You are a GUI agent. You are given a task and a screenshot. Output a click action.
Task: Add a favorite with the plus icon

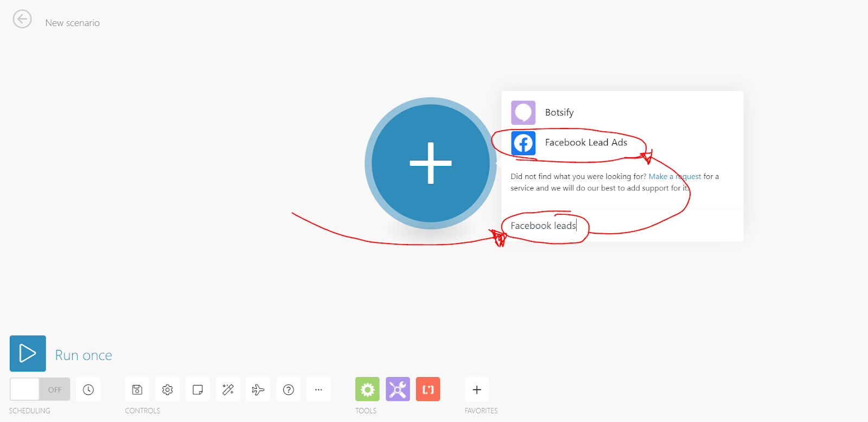point(477,389)
